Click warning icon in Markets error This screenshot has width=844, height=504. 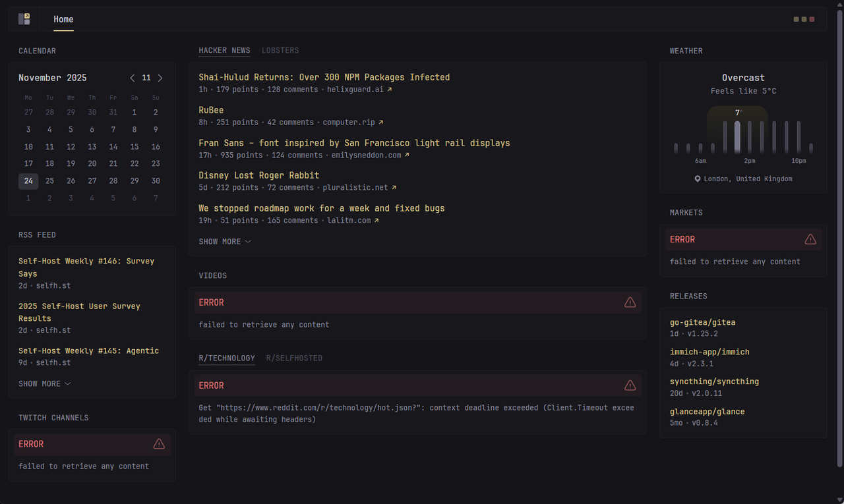pyautogui.click(x=810, y=239)
